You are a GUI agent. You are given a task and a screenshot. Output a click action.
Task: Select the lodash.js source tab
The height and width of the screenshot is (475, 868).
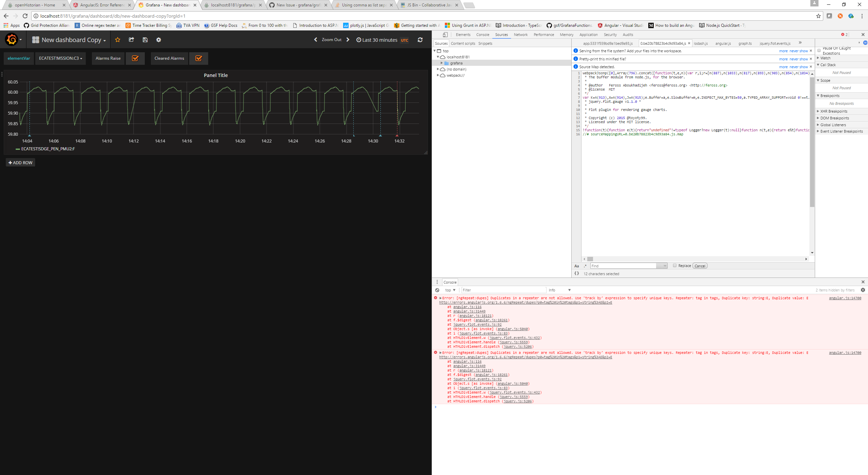point(701,43)
